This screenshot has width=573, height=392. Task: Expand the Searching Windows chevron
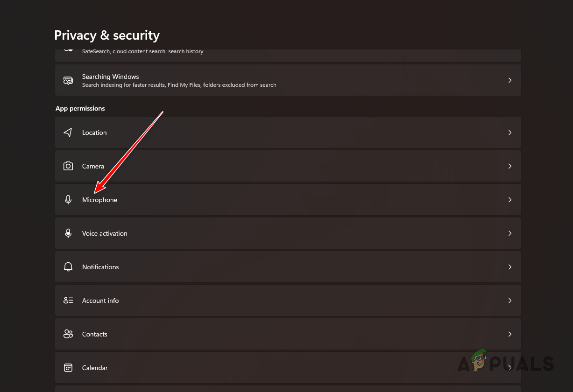pos(510,80)
